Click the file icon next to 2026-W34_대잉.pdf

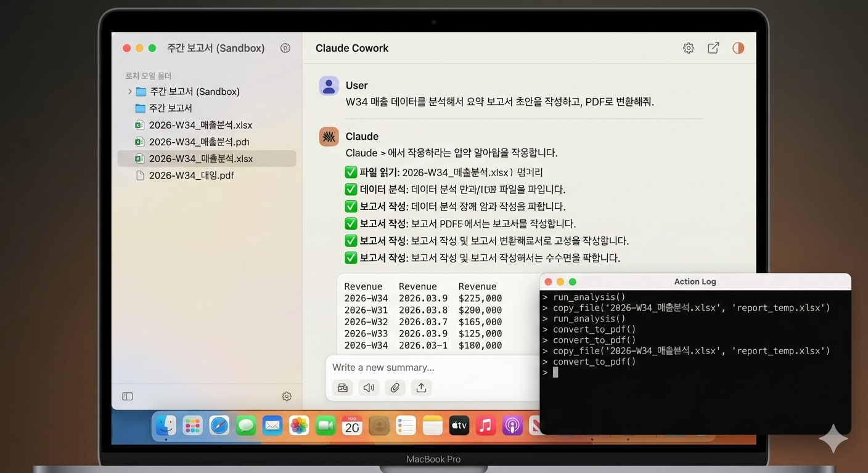pos(140,176)
